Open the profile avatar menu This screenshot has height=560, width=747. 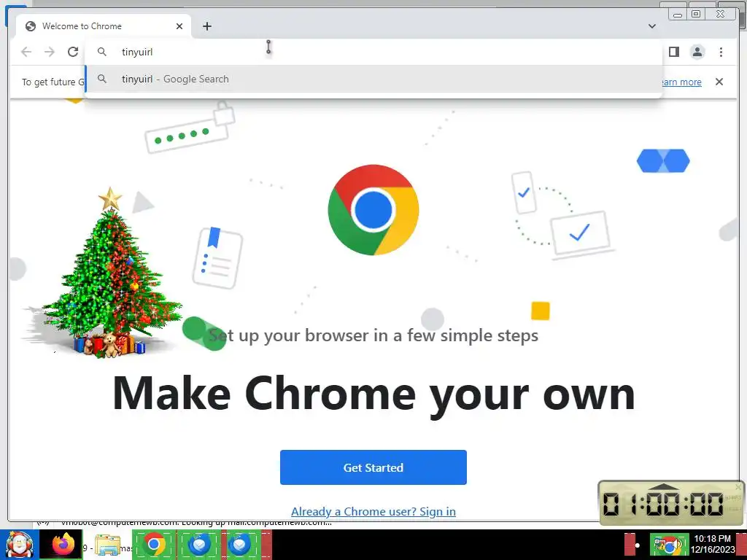click(697, 52)
